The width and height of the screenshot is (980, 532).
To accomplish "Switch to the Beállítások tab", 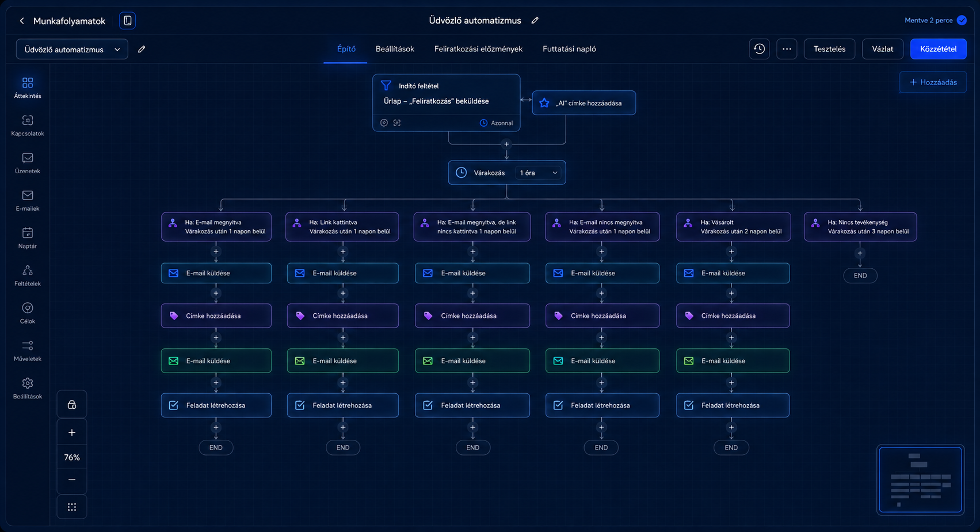I will [x=395, y=49].
